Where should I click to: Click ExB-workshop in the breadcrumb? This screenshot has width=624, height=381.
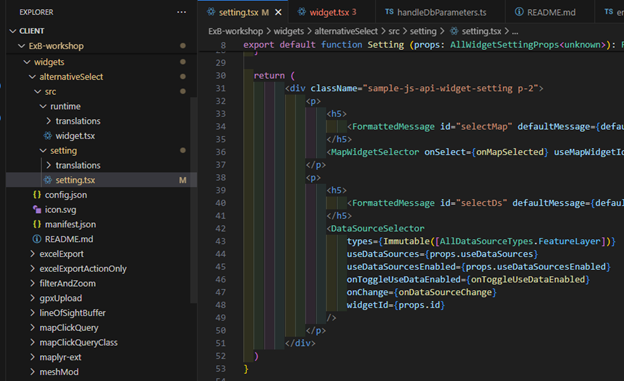[x=236, y=31]
